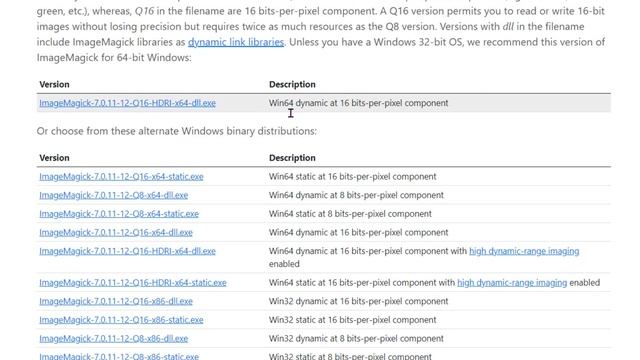This screenshot has width=640, height=360.
Task: Click "Win32 dynamic at 16 bits-per-pixel component" description
Action: tap(358, 301)
